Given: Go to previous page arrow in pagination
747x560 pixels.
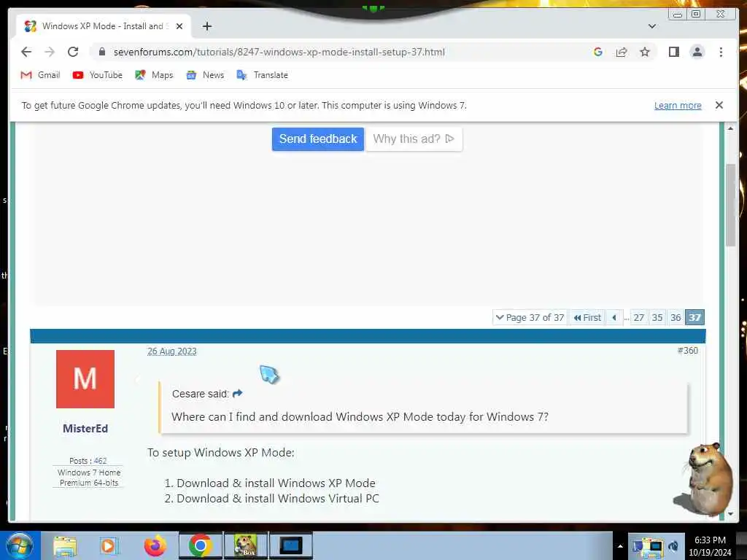Looking at the screenshot, I should pyautogui.click(x=614, y=317).
